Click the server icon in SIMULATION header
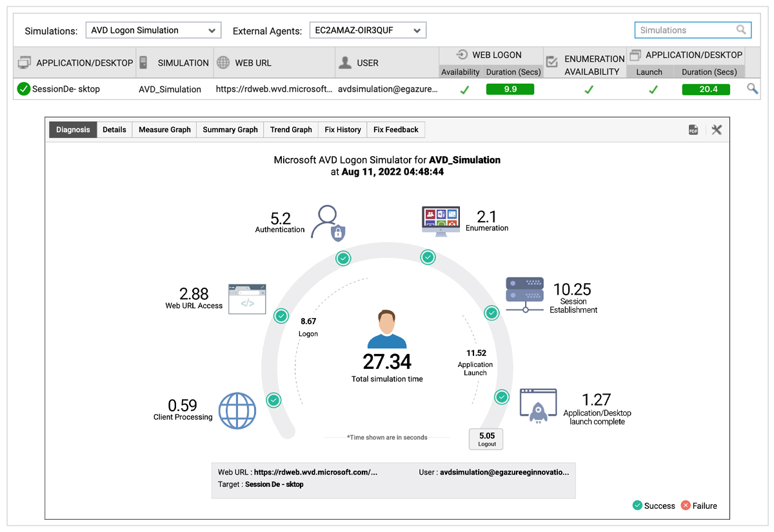This screenshot has height=532, width=774. click(x=143, y=63)
